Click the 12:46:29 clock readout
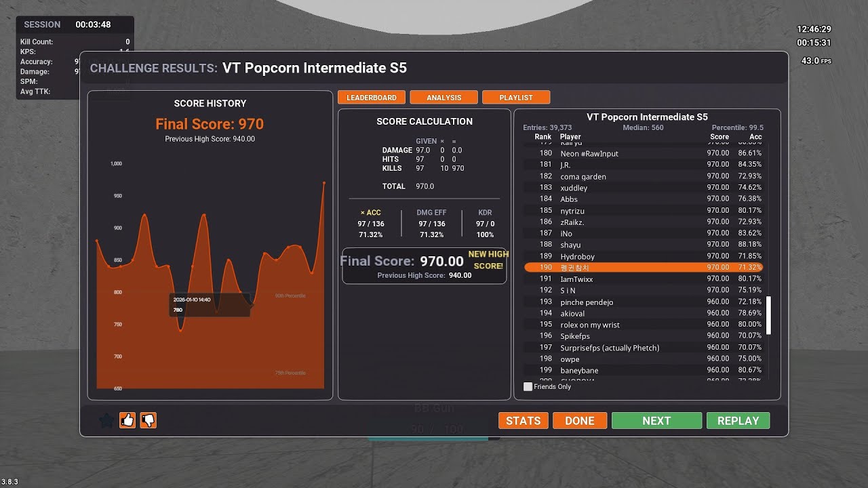 pos(814,29)
